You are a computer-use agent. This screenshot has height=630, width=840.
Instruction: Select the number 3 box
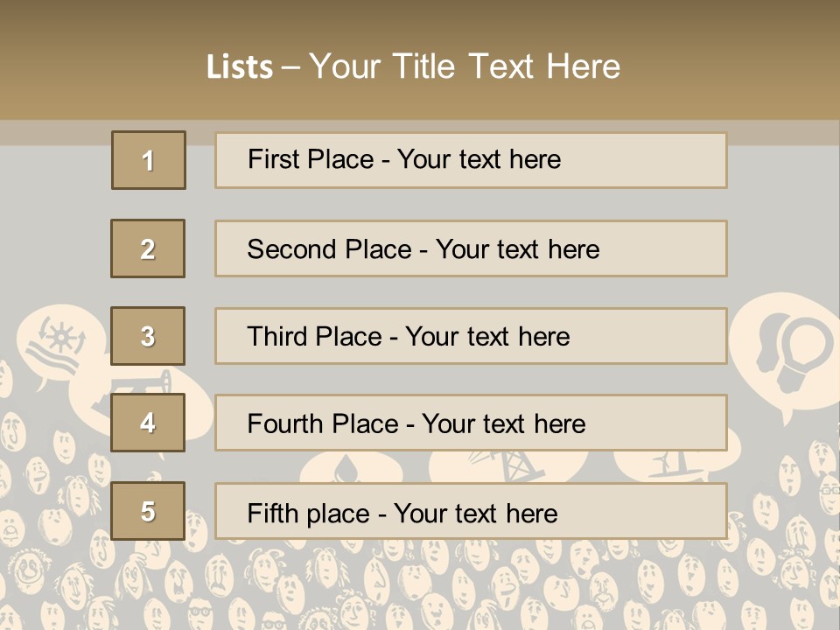coord(148,336)
